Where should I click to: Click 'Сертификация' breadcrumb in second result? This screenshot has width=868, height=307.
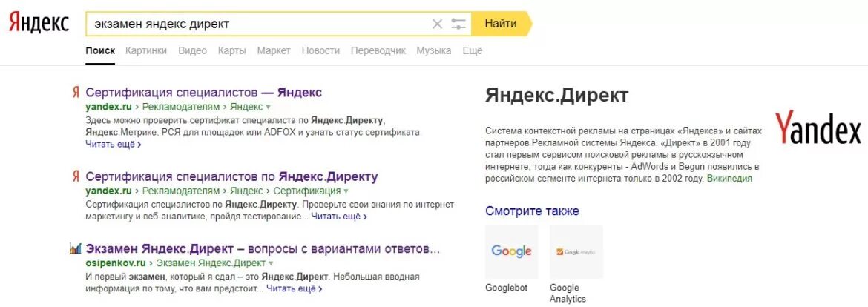307,191
